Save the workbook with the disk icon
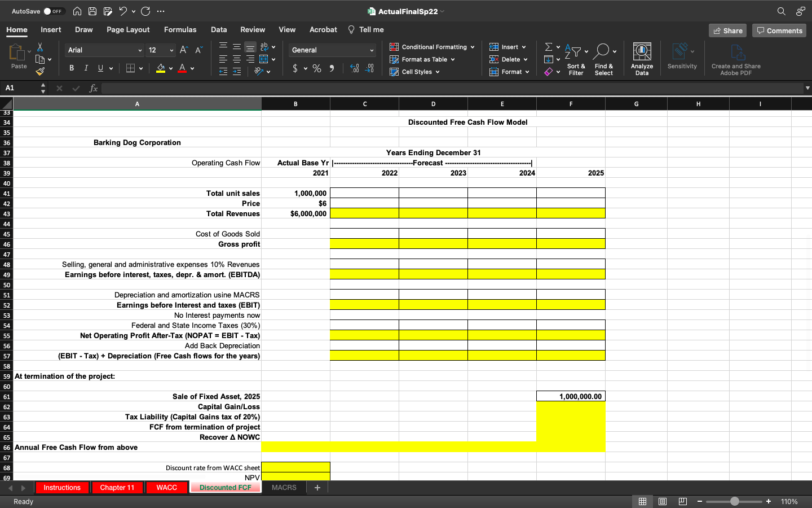Image resolution: width=812 pixels, height=508 pixels. [92, 11]
